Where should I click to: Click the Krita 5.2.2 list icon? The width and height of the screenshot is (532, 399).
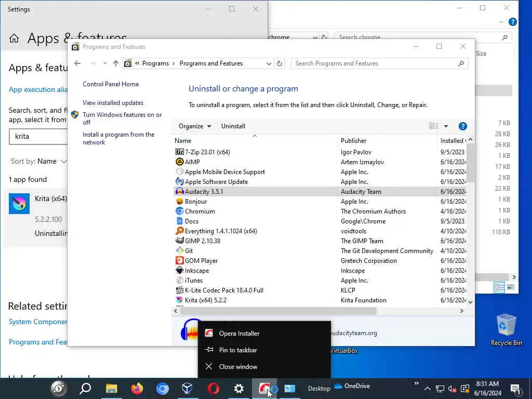[179, 300]
